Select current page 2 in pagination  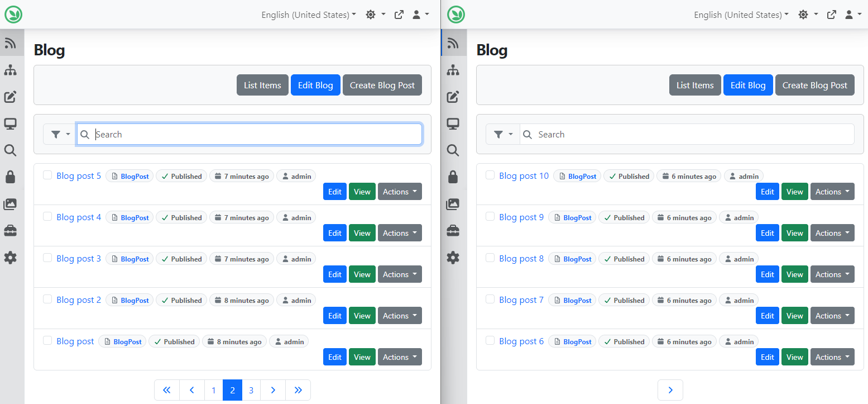pos(232,390)
